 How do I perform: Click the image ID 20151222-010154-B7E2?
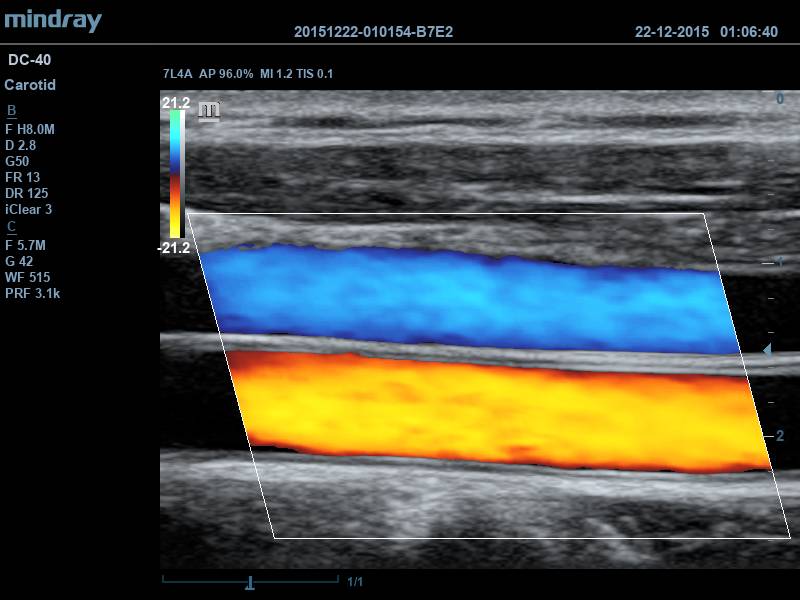coord(373,32)
